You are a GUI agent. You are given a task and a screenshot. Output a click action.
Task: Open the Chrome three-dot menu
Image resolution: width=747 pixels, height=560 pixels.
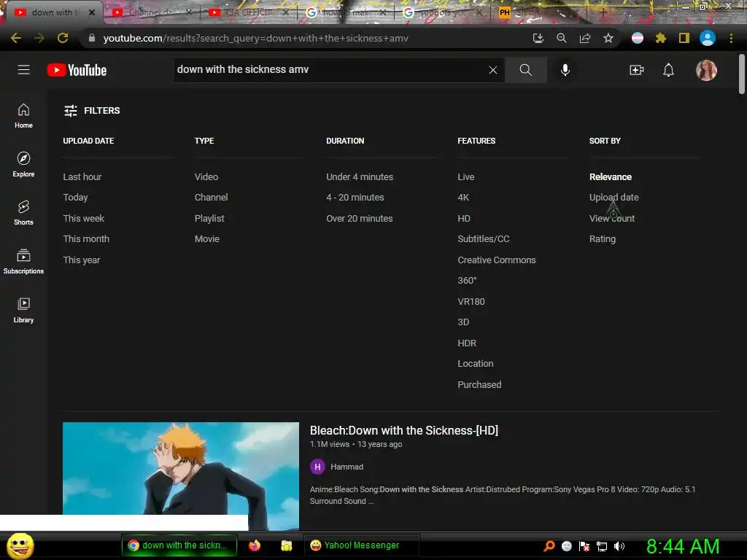click(731, 38)
